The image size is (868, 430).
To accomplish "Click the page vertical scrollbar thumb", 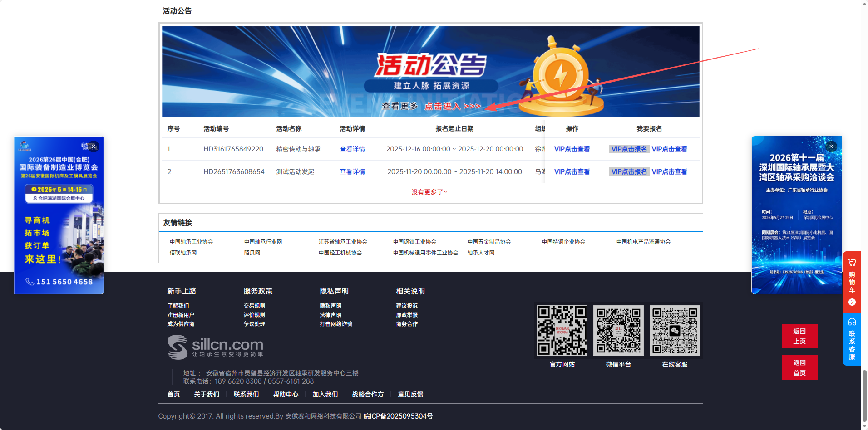I will (x=864, y=397).
